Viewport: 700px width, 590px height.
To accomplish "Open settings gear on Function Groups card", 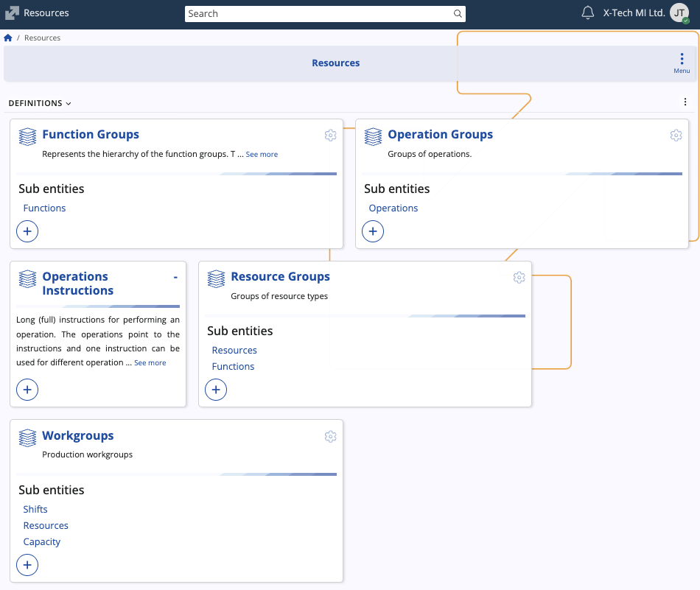I will click(330, 136).
